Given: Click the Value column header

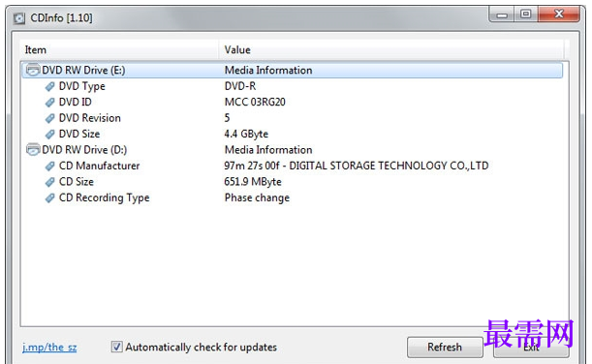Looking at the screenshot, I should click(x=391, y=49).
